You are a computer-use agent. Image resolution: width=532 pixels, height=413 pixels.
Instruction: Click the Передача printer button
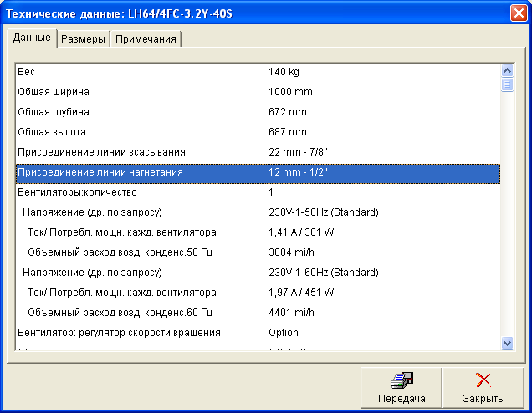point(402,388)
